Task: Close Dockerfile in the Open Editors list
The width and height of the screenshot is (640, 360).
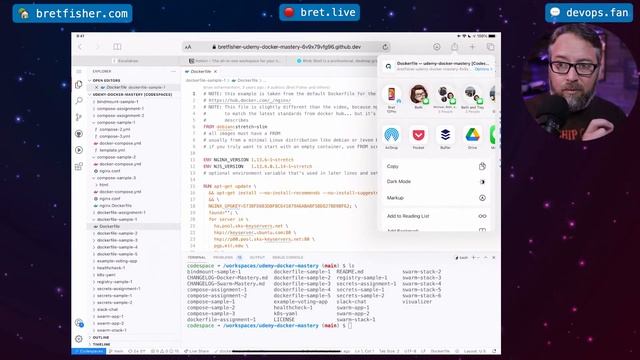Action: pos(96,87)
